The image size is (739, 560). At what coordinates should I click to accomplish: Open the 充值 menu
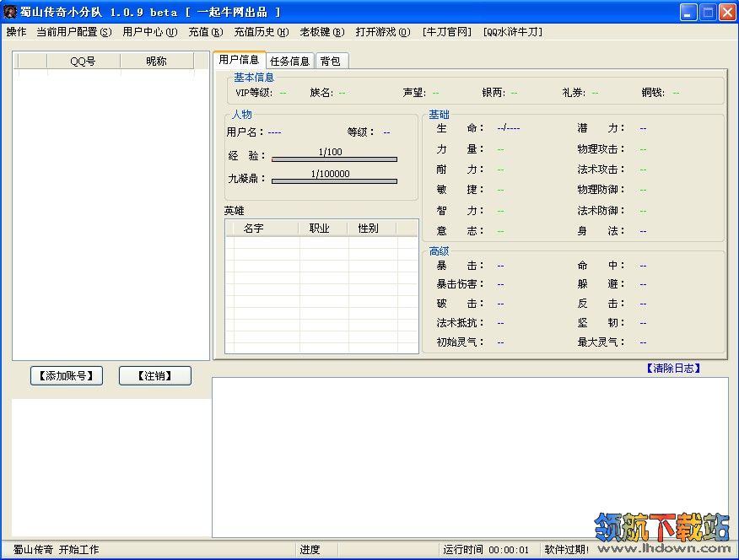205,32
